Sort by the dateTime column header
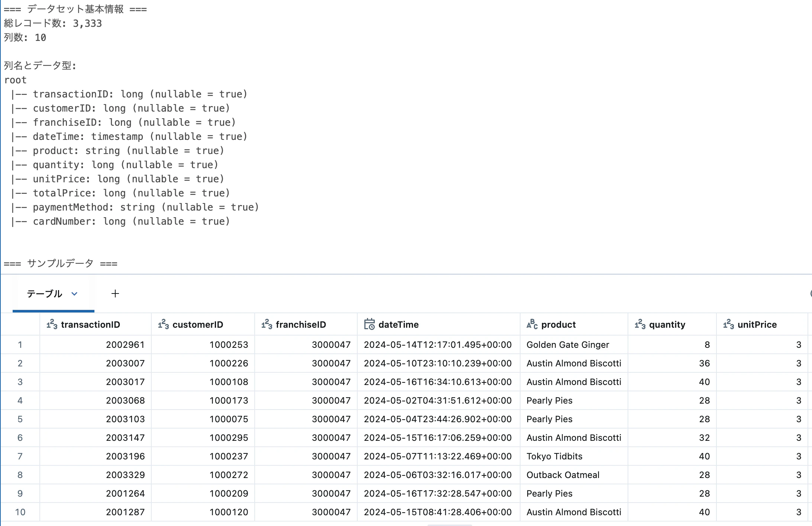The height and width of the screenshot is (526, 812). (x=439, y=324)
